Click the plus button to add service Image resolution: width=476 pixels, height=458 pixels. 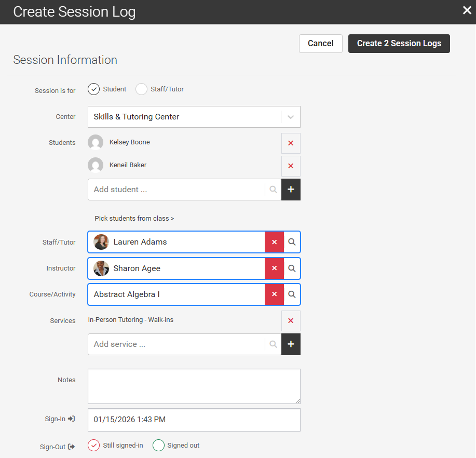pos(291,344)
